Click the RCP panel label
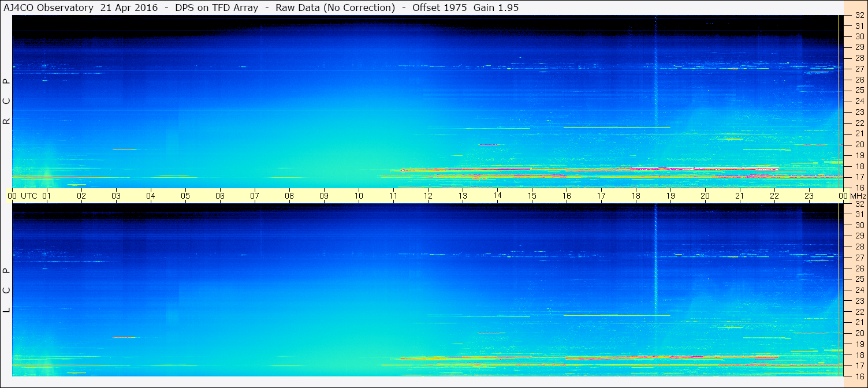 pyautogui.click(x=6, y=102)
